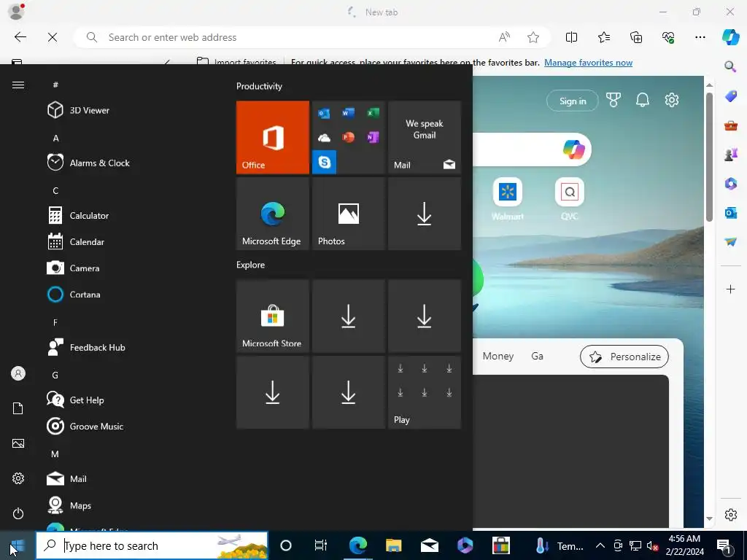The width and height of the screenshot is (747, 560).
Task: Open Microsoft Store from the taskbar
Action: [x=500, y=545]
